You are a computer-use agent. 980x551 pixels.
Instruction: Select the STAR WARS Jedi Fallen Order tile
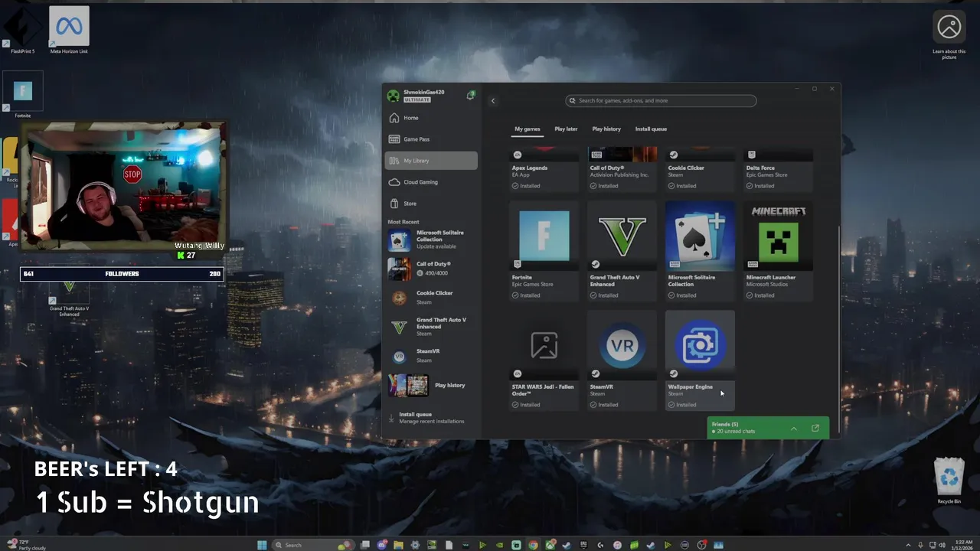pyautogui.click(x=544, y=360)
